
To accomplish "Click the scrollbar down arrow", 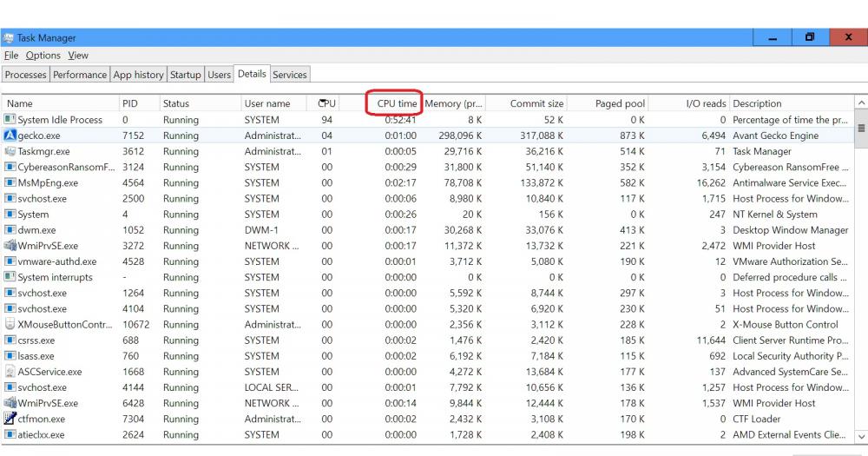I will [x=861, y=437].
